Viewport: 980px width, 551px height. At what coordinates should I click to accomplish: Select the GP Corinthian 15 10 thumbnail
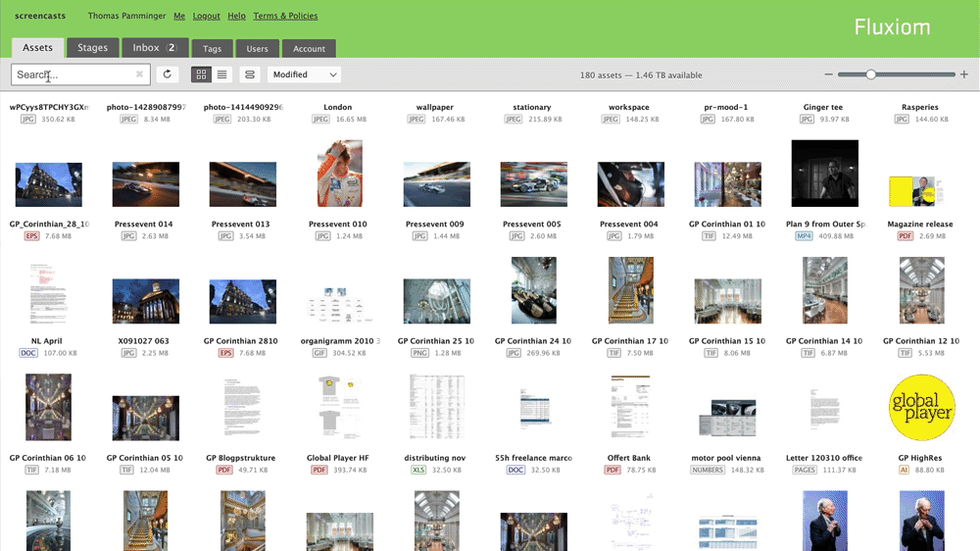point(727,301)
